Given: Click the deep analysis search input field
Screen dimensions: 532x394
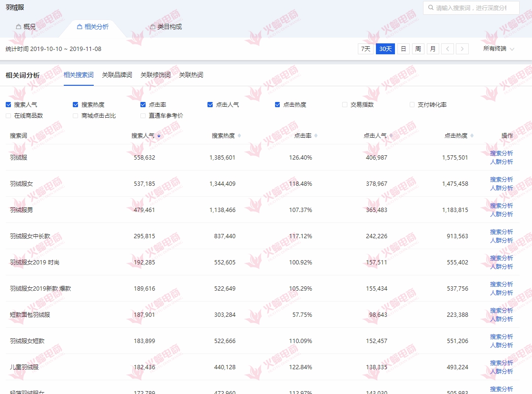Looking at the screenshot, I should [471, 8].
